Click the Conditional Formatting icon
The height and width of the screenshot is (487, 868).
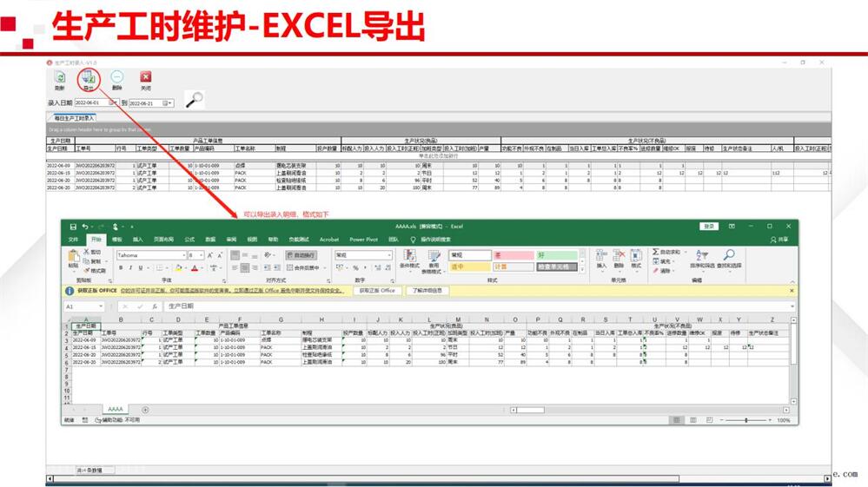(409, 256)
